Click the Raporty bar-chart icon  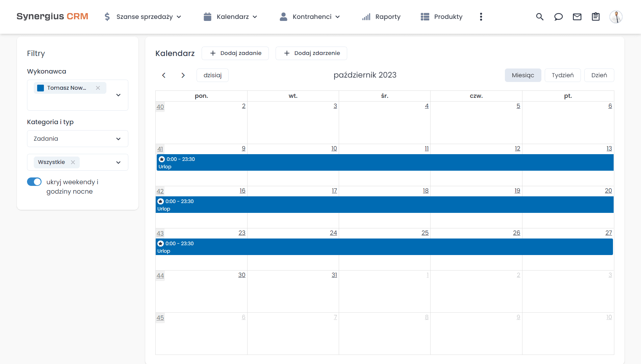tap(366, 17)
